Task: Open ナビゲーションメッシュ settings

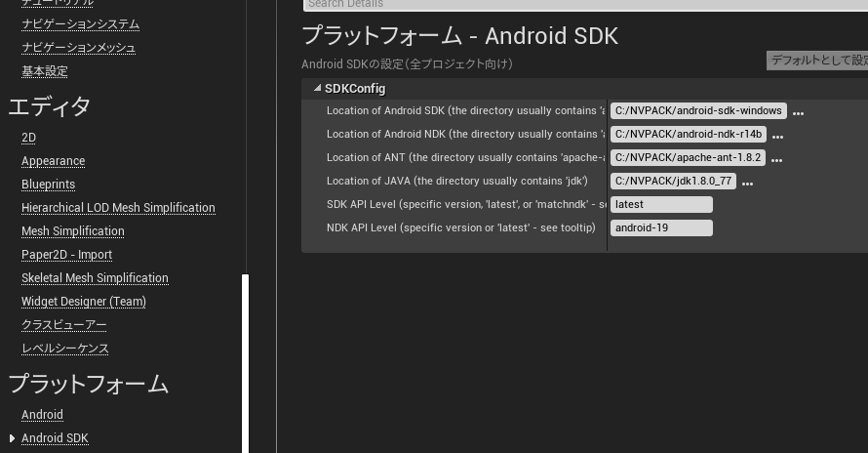Action: [79, 48]
